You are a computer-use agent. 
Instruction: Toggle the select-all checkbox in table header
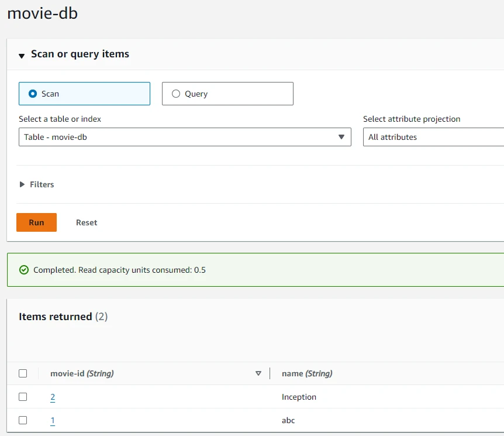click(x=23, y=373)
